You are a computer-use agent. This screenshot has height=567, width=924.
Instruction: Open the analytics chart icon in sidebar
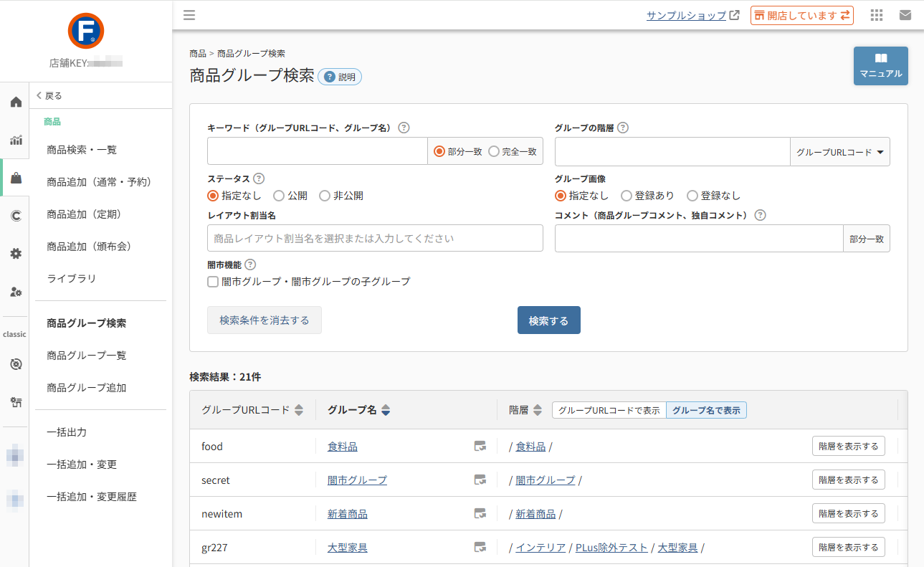pyautogui.click(x=16, y=140)
